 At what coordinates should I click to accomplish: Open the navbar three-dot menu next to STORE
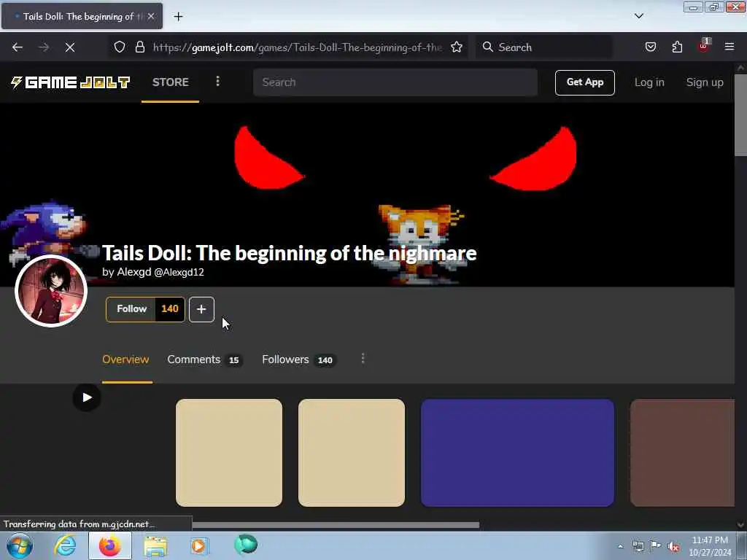coord(217,82)
